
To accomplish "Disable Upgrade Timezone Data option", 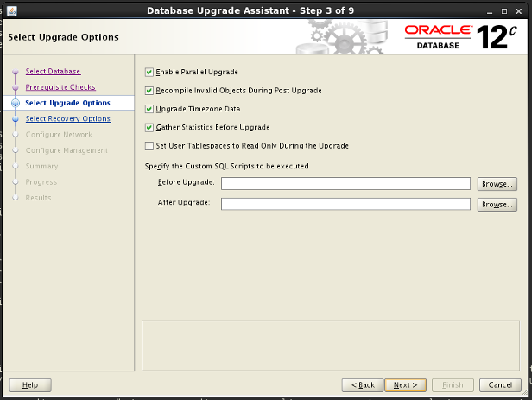I will tap(149, 109).
